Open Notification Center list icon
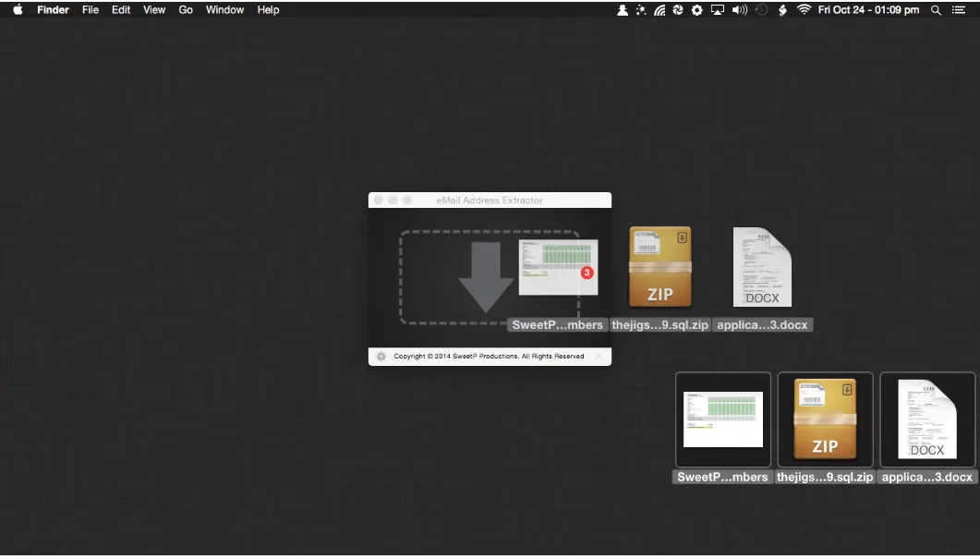The height and width of the screenshot is (559, 980). point(958,10)
